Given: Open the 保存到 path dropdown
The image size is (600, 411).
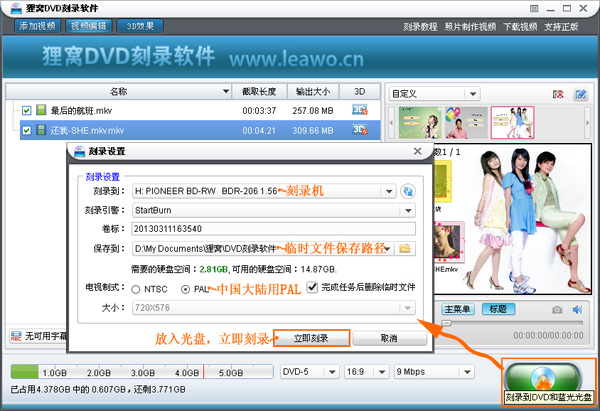Looking at the screenshot, I should pyautogui.click(x=388, y=249).
